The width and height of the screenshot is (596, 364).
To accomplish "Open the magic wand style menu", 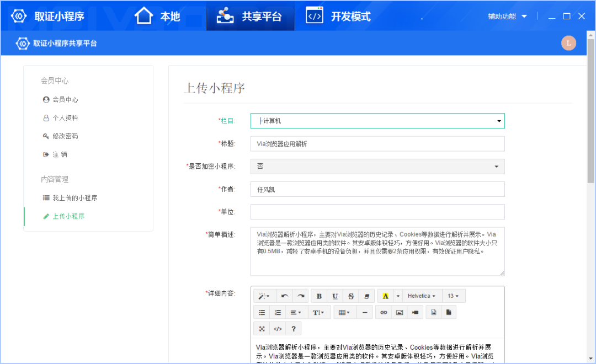I will [x=264, y=296].
